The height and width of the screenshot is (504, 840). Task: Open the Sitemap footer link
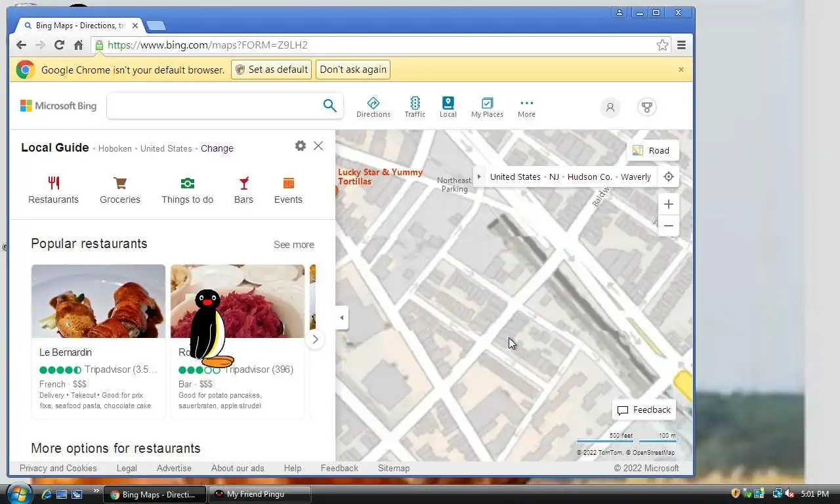pos(394,468)
